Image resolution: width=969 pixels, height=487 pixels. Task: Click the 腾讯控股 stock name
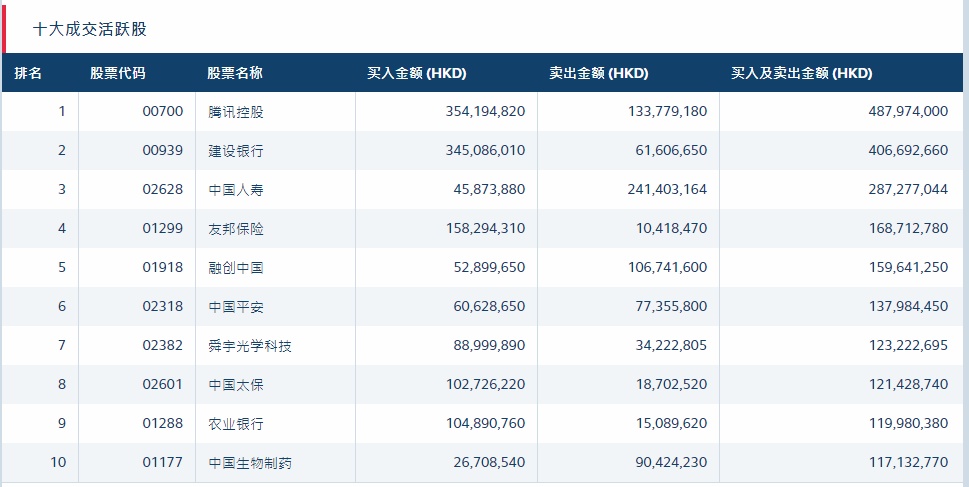[236, 112]
